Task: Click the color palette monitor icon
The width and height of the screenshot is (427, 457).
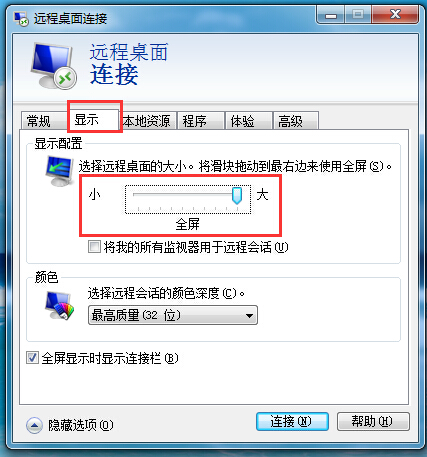Action: [59, 306]
